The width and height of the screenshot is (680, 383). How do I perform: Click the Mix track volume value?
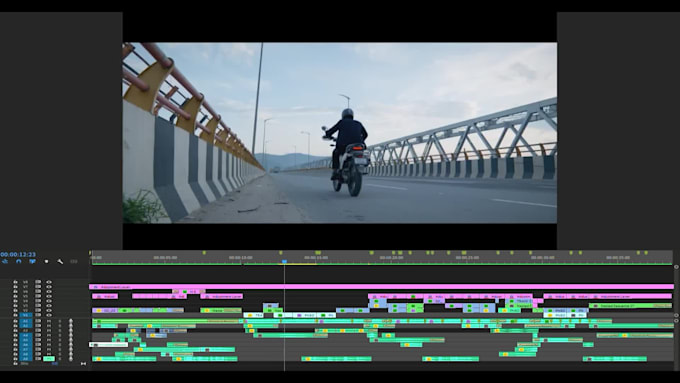55,363
